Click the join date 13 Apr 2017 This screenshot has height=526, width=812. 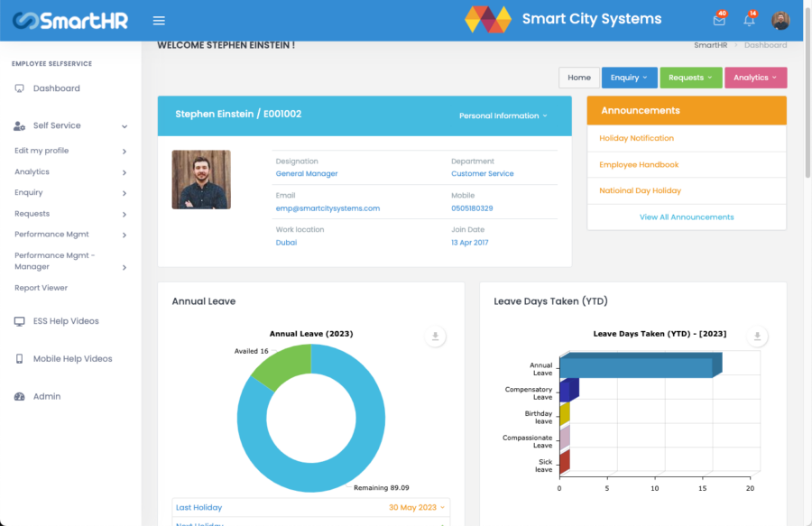469,243
